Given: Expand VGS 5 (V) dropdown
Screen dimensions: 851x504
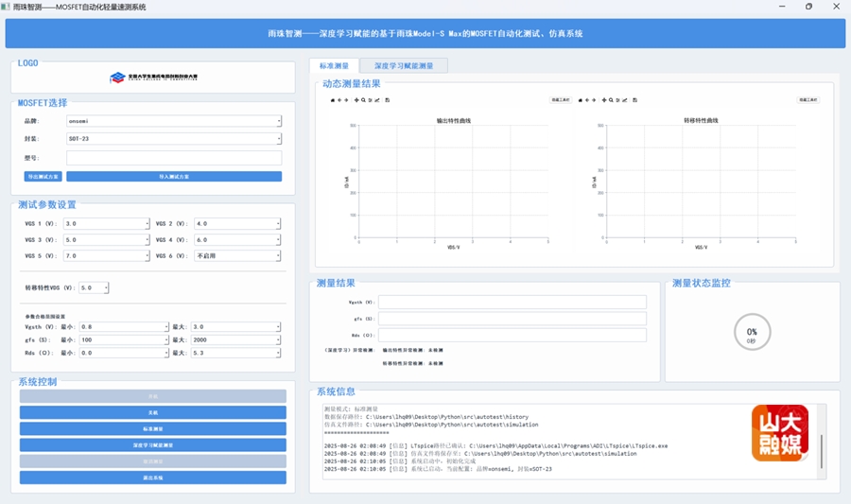Looking at the screenshot, I should pyautogui.click(x=106, y=255).
